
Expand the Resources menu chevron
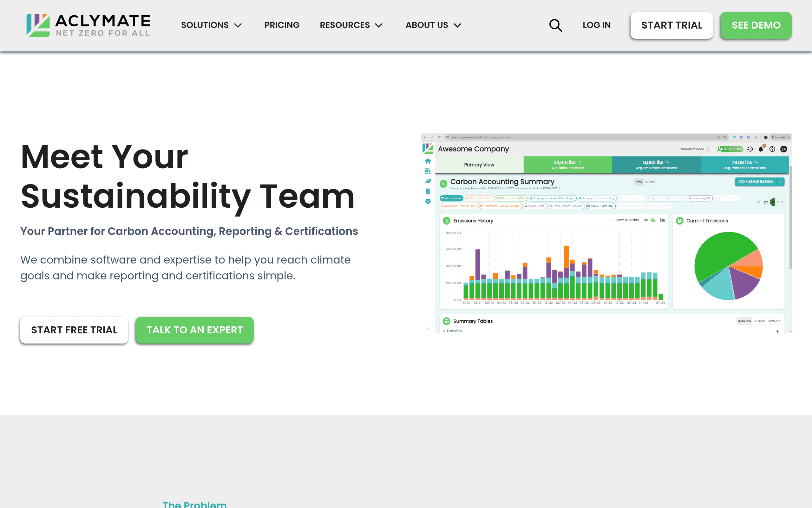coord(379,25)
